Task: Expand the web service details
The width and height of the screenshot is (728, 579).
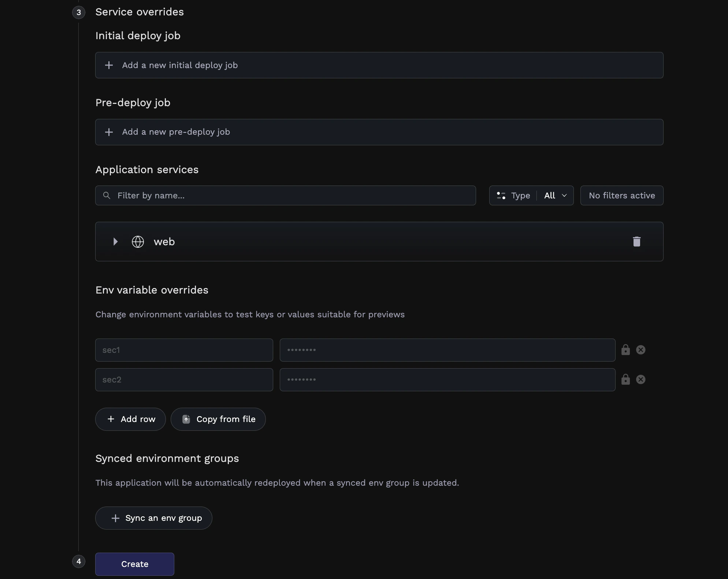Action: tap(115, 242)
